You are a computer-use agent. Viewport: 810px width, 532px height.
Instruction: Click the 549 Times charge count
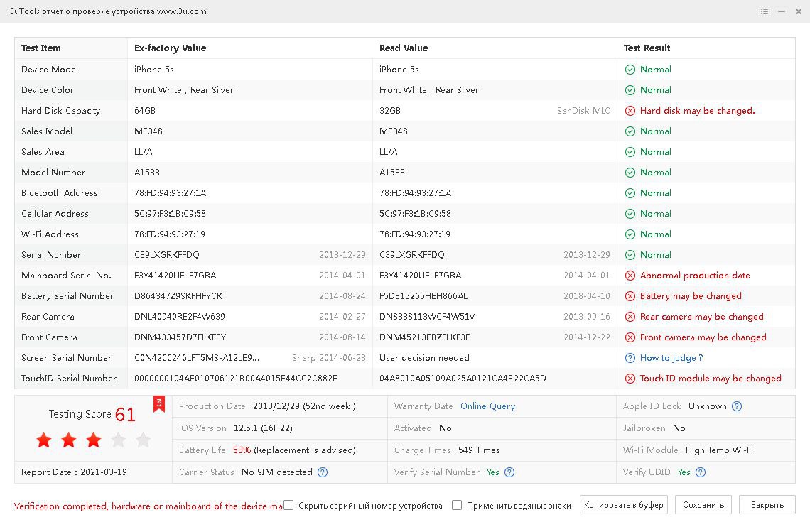click(x=479, y=450)
